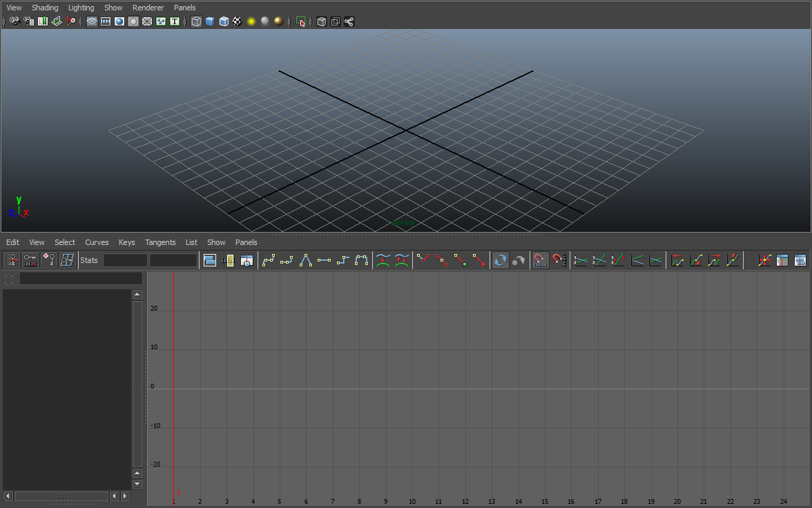
Task: Apply Stepped tangents icon
Action: (x=343, y=260)
